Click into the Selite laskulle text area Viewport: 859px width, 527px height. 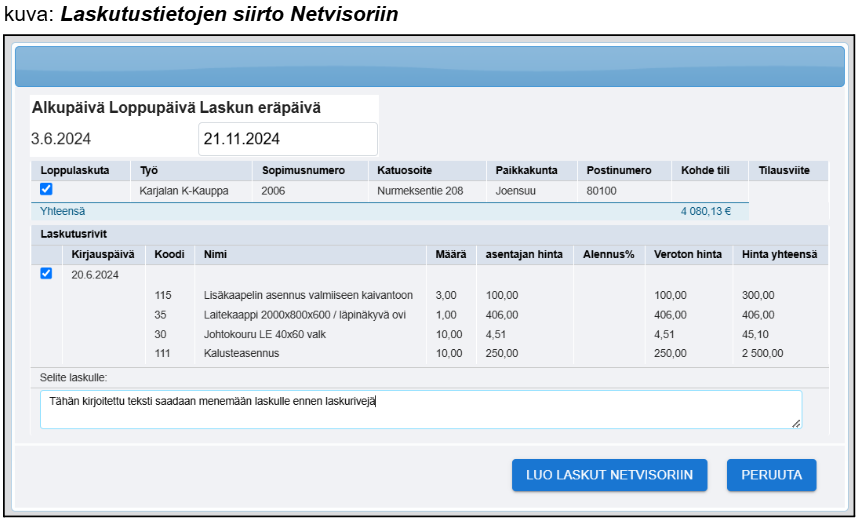420,409
